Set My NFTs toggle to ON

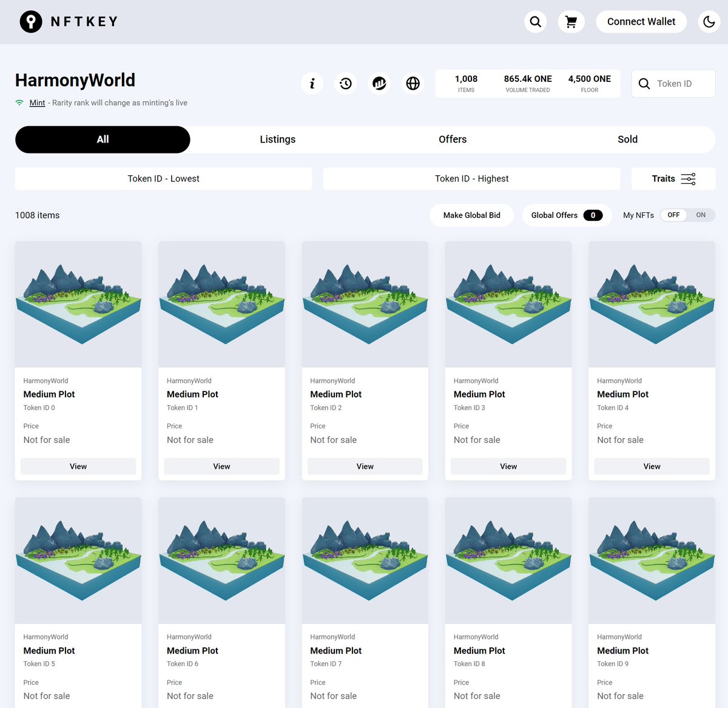701,215
